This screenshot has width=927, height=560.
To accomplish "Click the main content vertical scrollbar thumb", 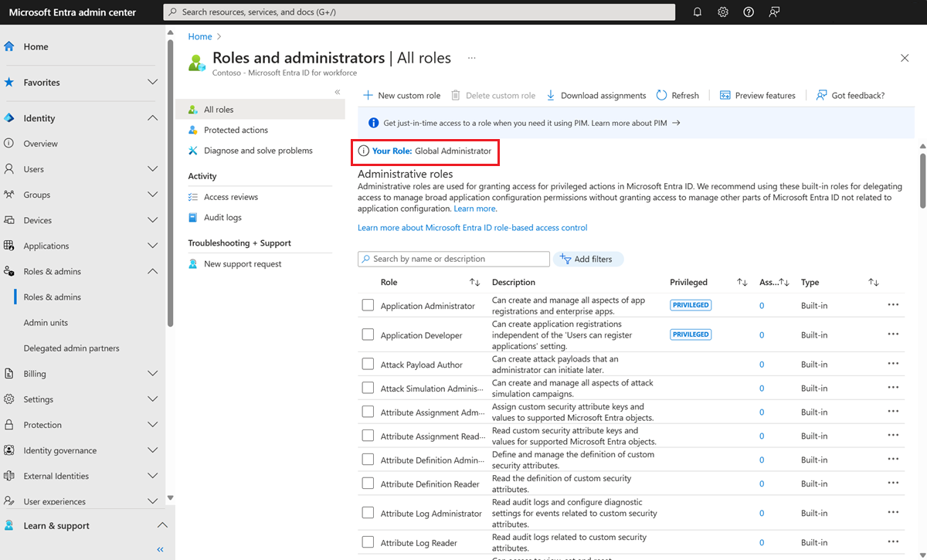I will (x=922, y=179).
